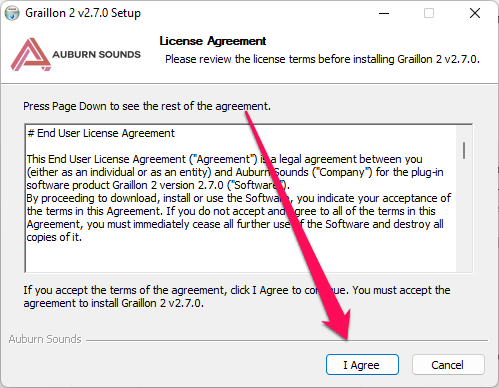Image resolution: width=499 pixels, height=388 pixels.
Task: Click the bold 'License Agreement' header title
Action: (x=213, y=41)
